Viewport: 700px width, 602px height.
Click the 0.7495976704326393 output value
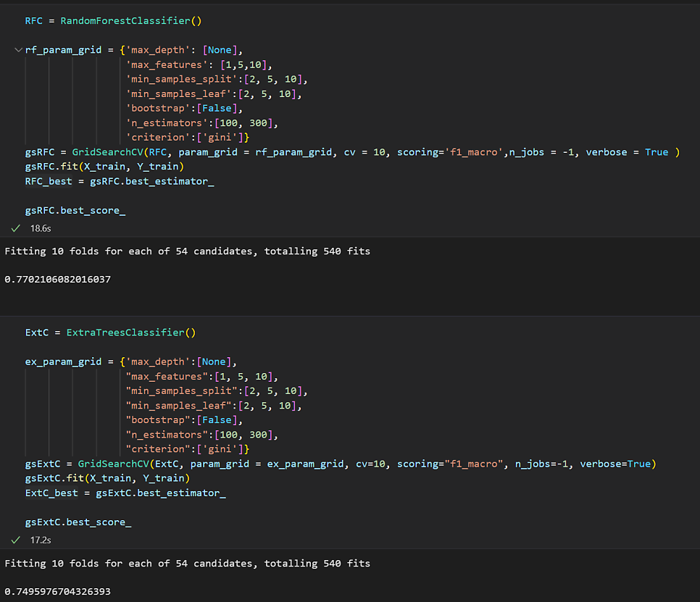tap(57, 591)
